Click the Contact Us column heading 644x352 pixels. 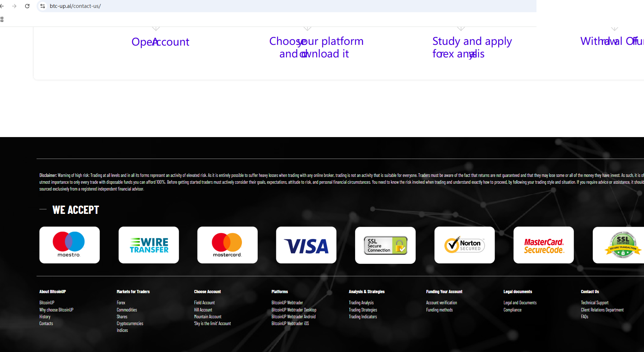590,292
